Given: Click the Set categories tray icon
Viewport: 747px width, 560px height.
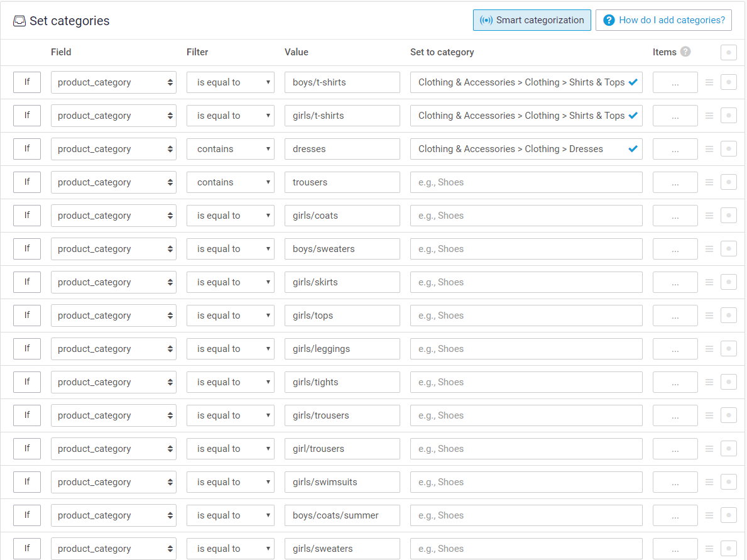Looking at the screenshot, I should point(19,21).
